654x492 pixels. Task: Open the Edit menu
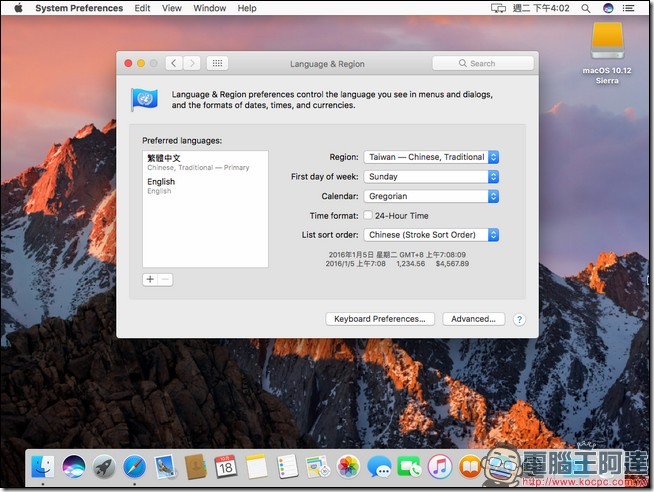point(142,8)
